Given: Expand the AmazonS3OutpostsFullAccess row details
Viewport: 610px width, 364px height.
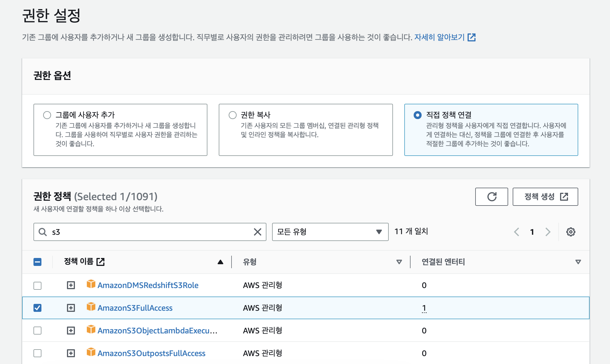Looking at the screenshot, I should [71, 353].
